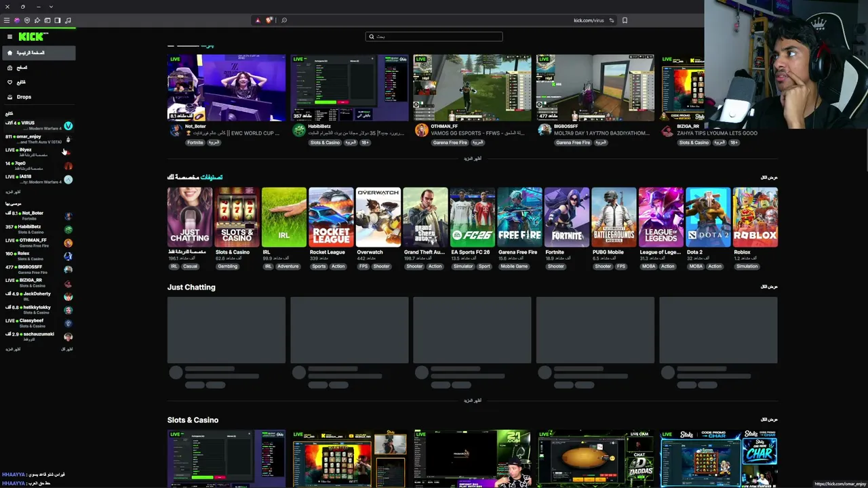Image resolution: width=868 pixels, height=488 pixels.
Task: Click the shield VPN toolbar icon
Action: pos(27,20)
